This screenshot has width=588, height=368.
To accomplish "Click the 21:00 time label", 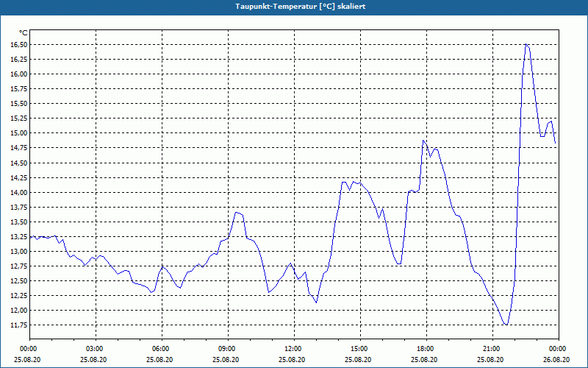I will click(x=490, y=349).
